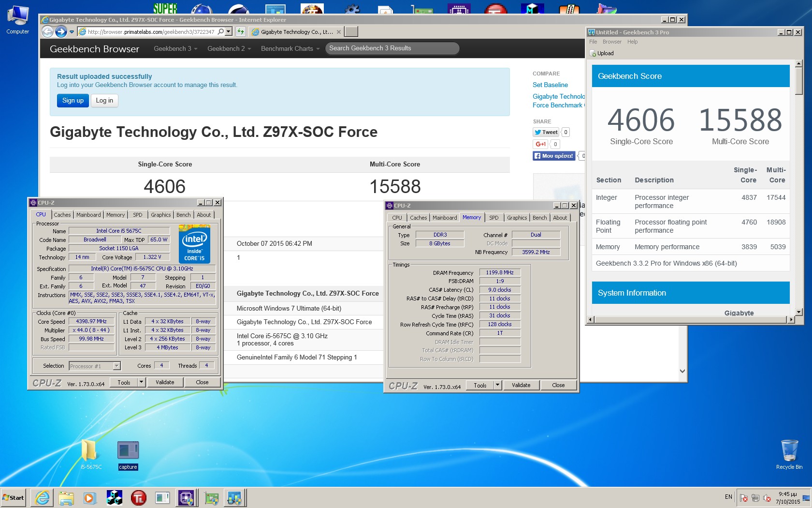Click the green graphics card taskbar icon
The height and width of the screenshot is (508, 812).
[211, 497]
